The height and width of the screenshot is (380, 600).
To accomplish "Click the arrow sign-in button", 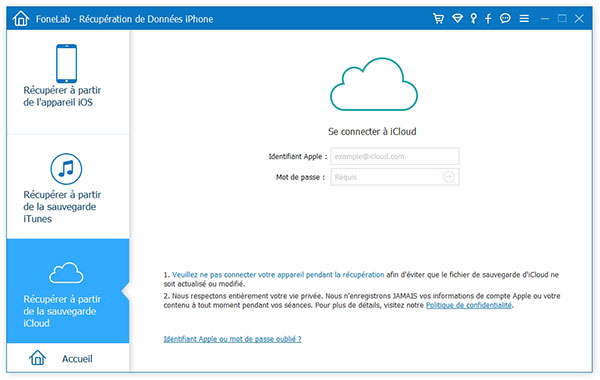I will tap(449, 177).
